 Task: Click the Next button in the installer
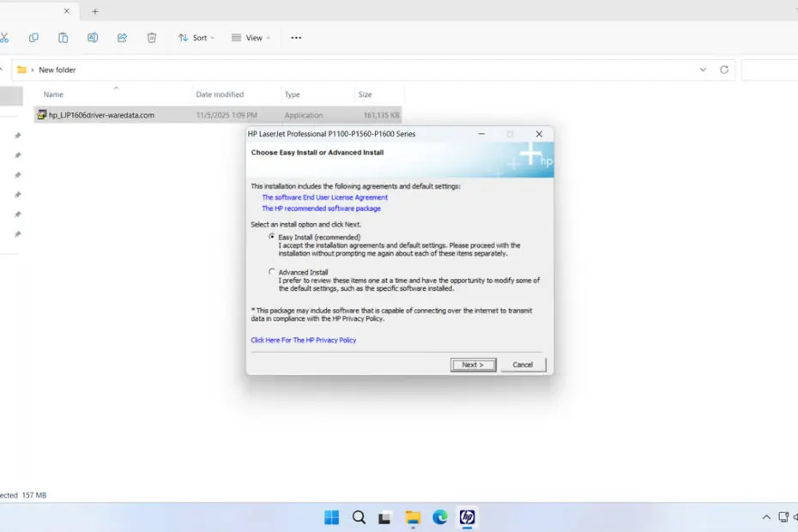(473, 364)
